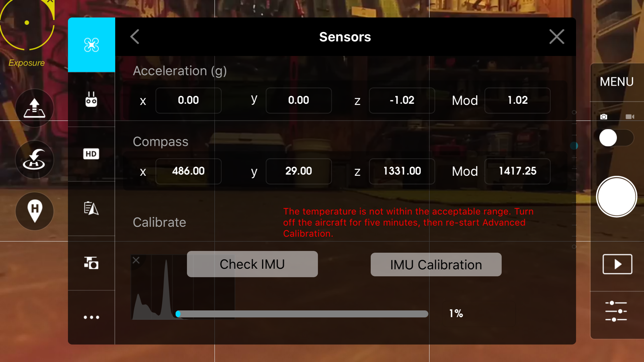Open general settings three-dots icon
Image resolution: width=644 pixels, height=362 pixels.
[91, 317]
